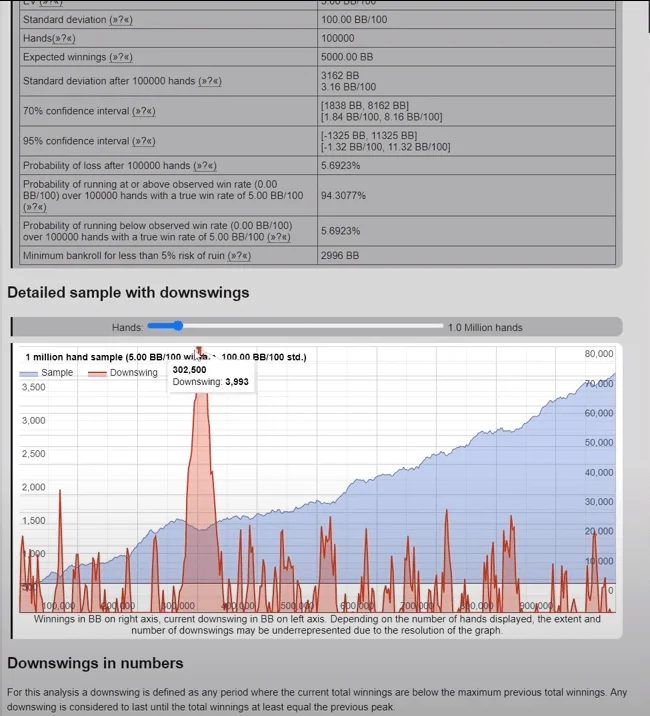
Task: Click the 'Downswings in numbers' heading
Action: tap(95, 663)
